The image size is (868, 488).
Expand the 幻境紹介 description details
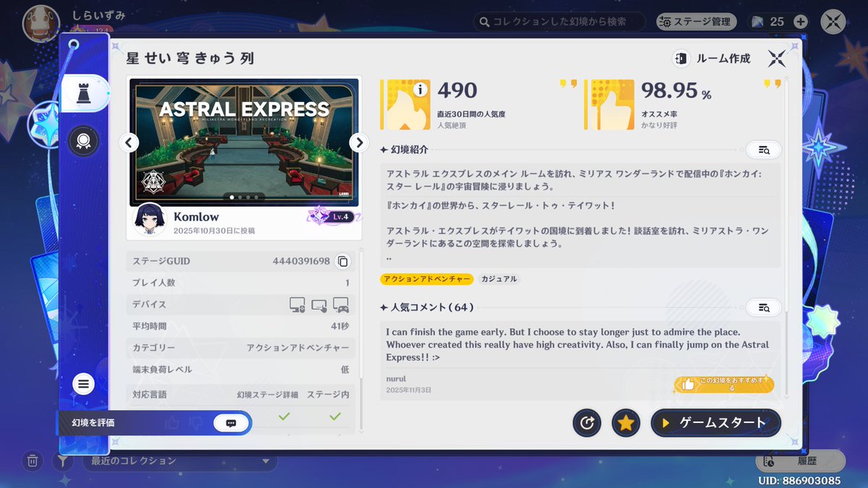pyautogui.click(x=764, y=150)
